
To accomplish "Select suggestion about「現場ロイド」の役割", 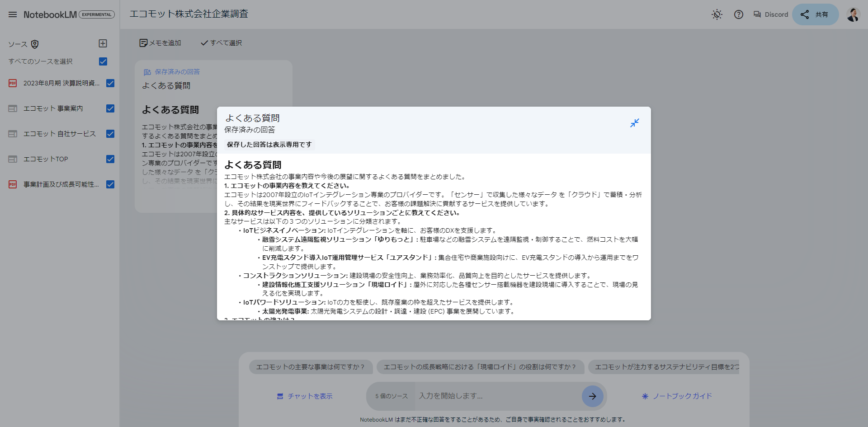I will 480,367.
